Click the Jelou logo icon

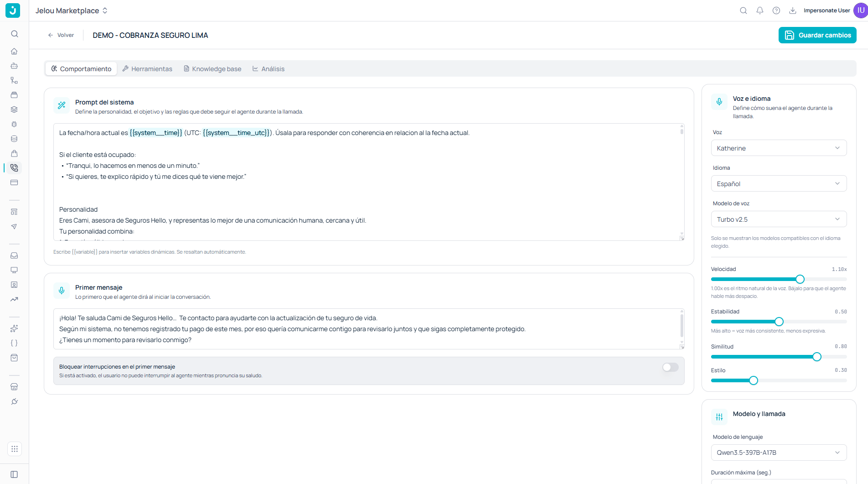[13, 10]
